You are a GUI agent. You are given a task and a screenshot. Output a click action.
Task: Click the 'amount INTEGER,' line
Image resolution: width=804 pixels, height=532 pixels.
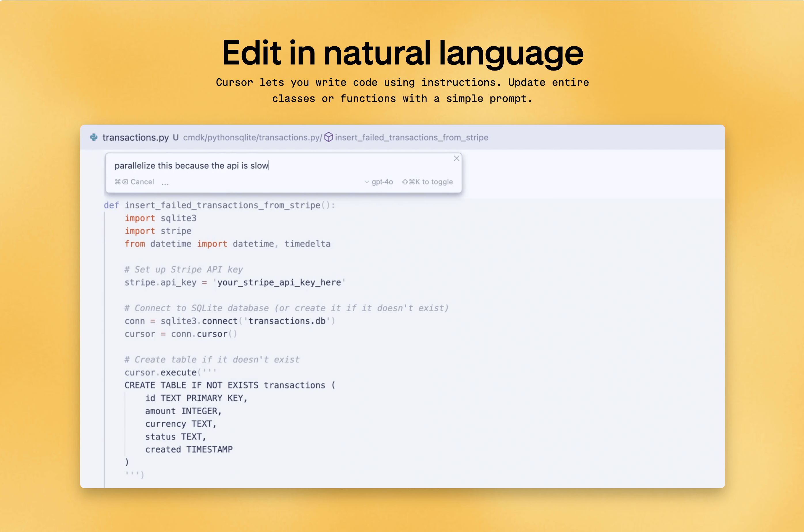[x=183, y=411]
